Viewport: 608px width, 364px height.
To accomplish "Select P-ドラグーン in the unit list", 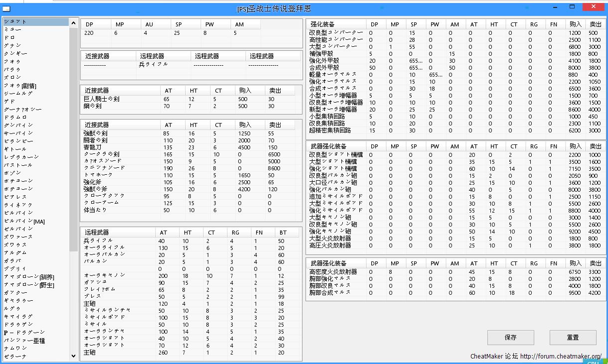I will tap(24, 333).
